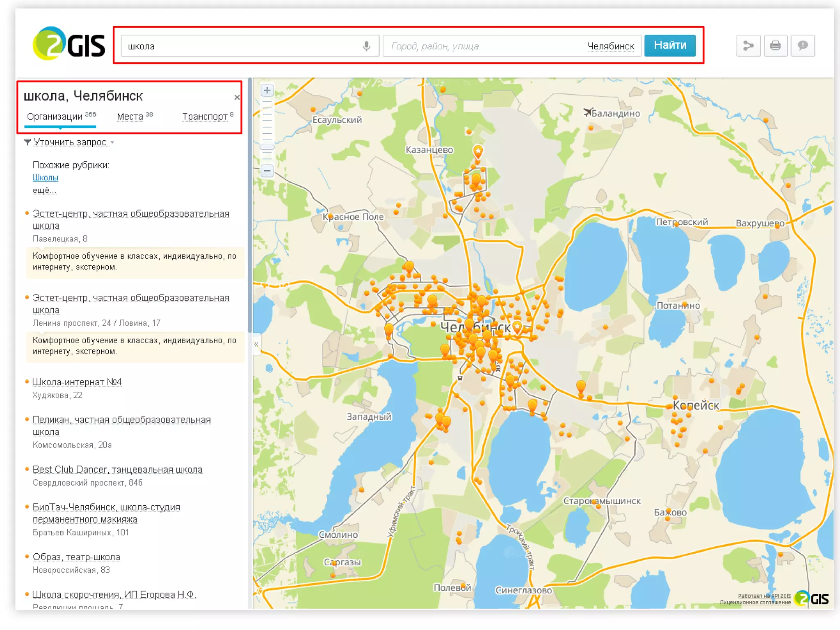Click the microphone voice search icon
The height and width of the screenshot is (630, 840).
[366, 46]
